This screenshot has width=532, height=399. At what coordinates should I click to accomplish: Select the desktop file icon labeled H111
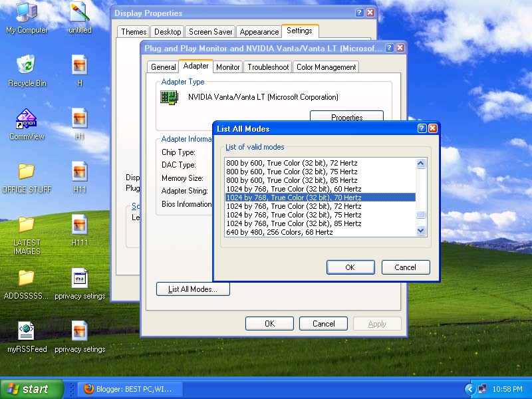coord(80,224)
